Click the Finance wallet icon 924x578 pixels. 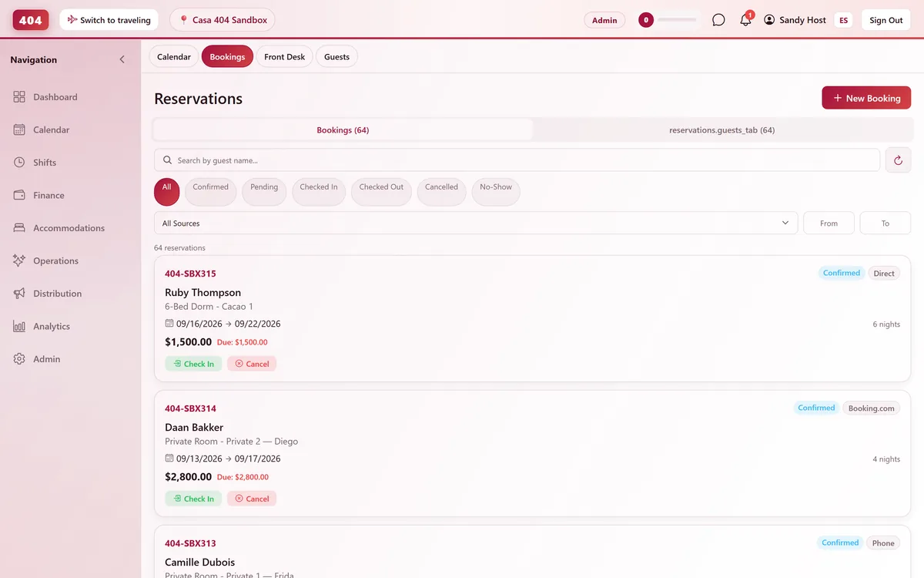coord(19,195)
